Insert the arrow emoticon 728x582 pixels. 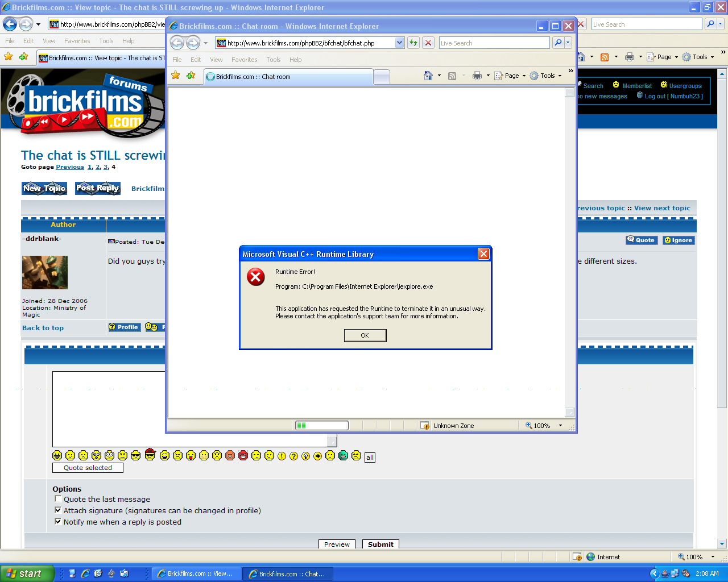[317, 456]
